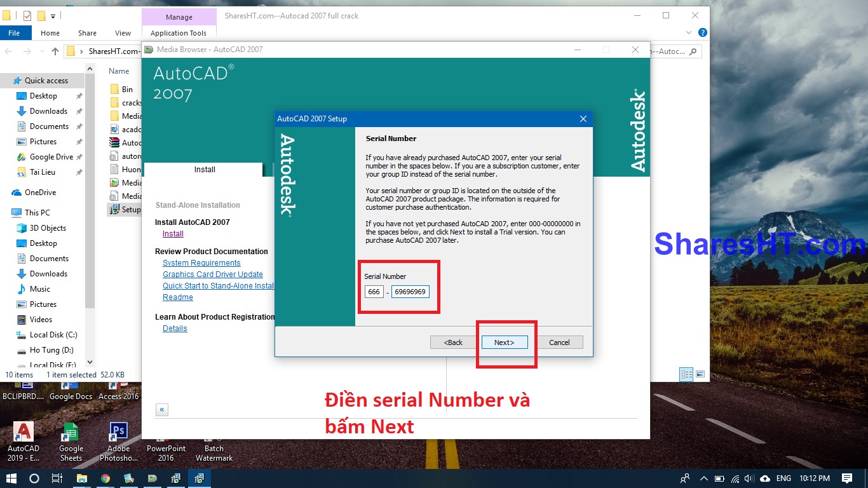The image size is (868, 488).
Task: Open AutoCAD 2019 desktop shortcut
Action: 24,441
